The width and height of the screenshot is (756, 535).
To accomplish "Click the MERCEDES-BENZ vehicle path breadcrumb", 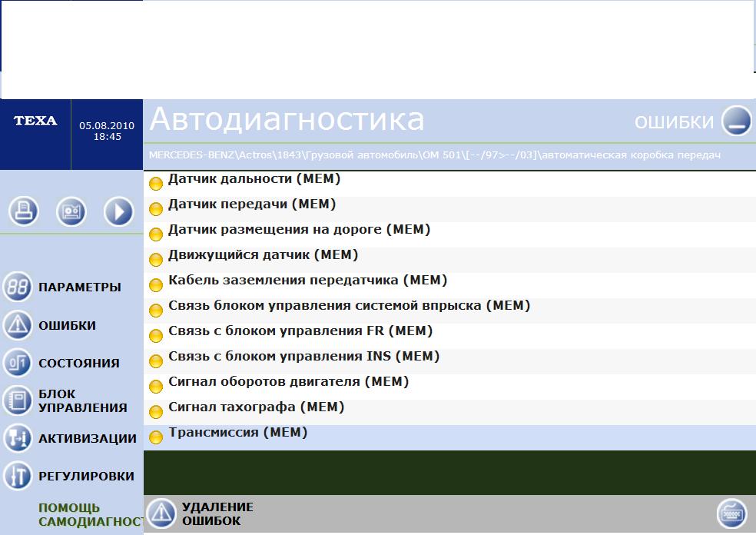I will click(434, 155).
